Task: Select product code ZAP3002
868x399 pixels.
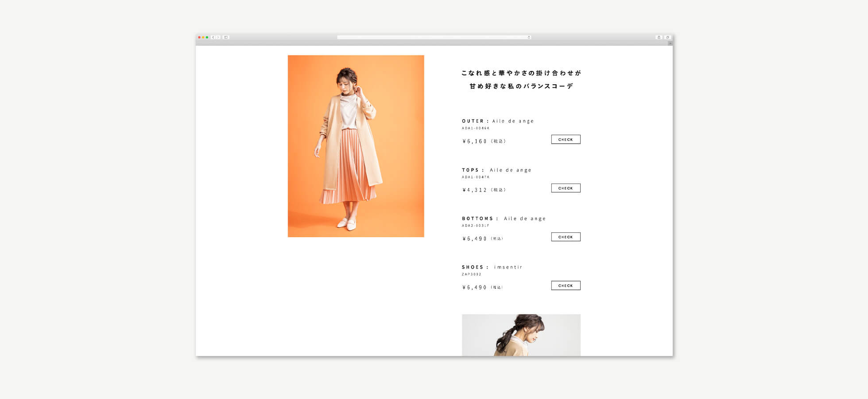Action: click(x=472, y=274)
